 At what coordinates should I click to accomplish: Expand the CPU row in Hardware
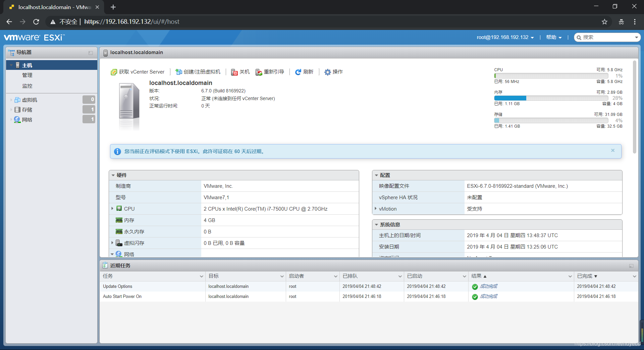(x=112, y=209)
